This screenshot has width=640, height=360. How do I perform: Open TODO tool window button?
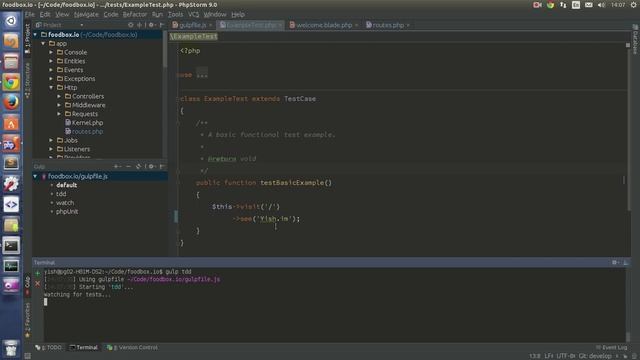click(x=49, y=347)
